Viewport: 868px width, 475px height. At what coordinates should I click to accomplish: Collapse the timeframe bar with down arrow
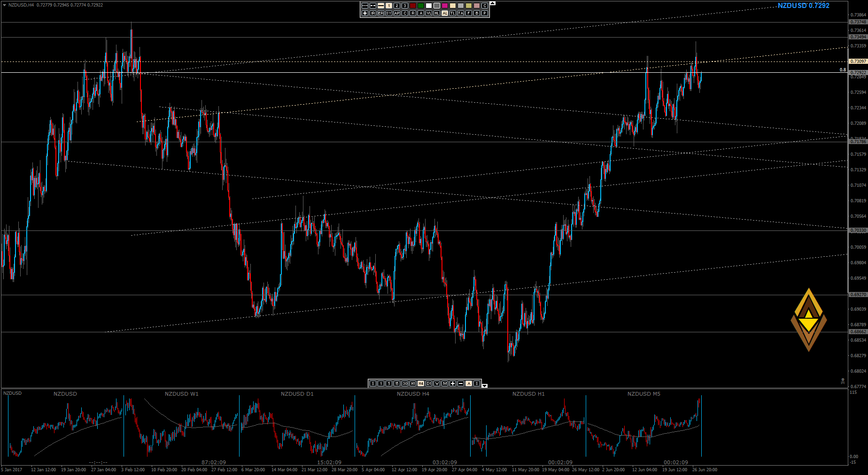click(485, 386)
